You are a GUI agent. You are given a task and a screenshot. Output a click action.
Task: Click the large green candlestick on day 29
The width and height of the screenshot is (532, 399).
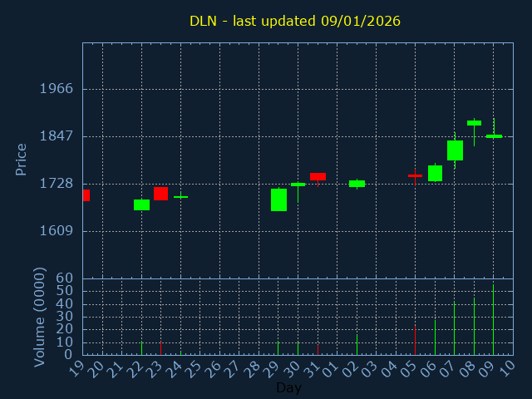pos(278,199)
